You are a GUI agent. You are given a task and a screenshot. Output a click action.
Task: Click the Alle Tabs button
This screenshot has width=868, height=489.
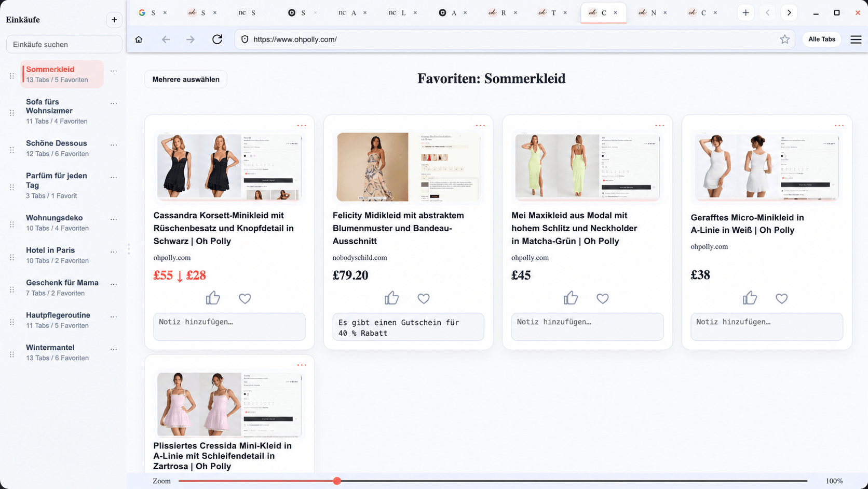pos(821,39)
